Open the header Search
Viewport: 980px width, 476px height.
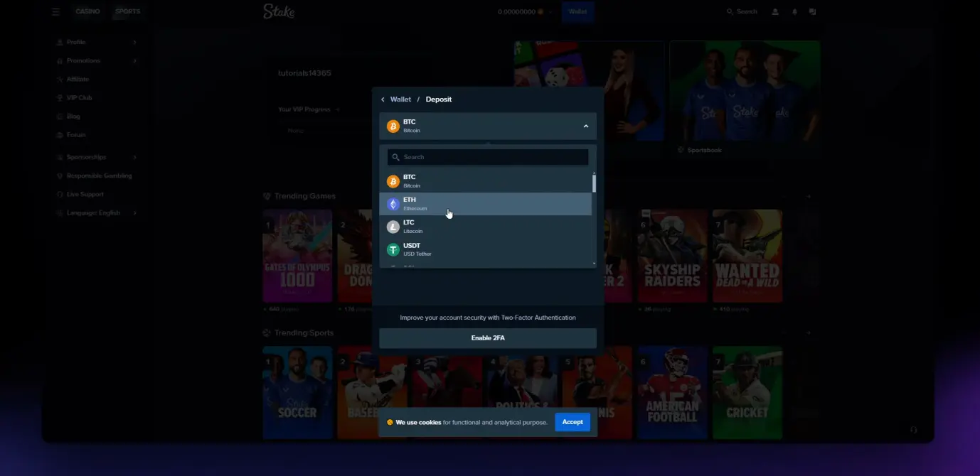click(x=742, y=12)
